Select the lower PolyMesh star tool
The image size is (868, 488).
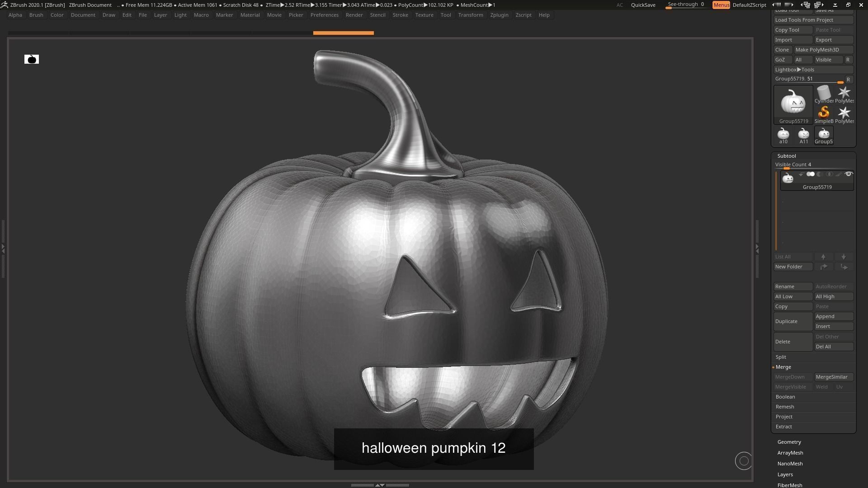point(844,115)
